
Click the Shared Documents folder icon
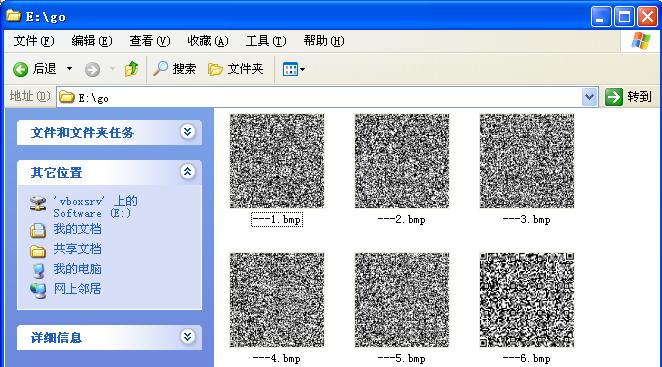tap(38, 251)
